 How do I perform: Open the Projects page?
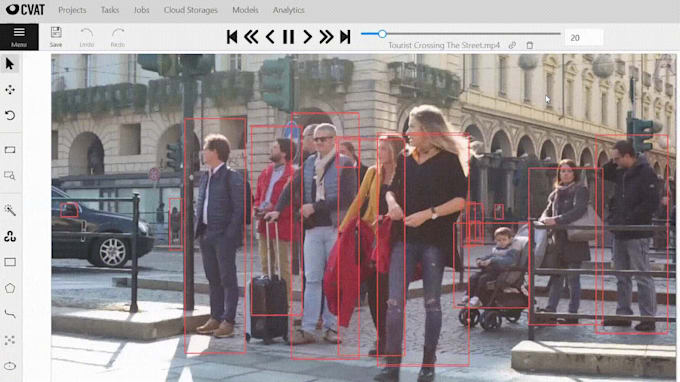tap(72, 10)
